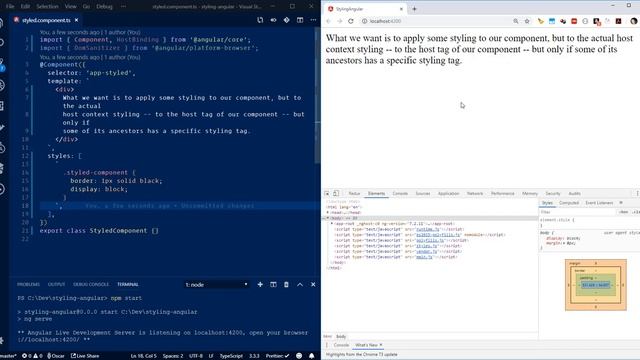The height and width of the screenshot is (360, 640).
Task: Create a new terminal with plus icon
Action: point(260,284)
